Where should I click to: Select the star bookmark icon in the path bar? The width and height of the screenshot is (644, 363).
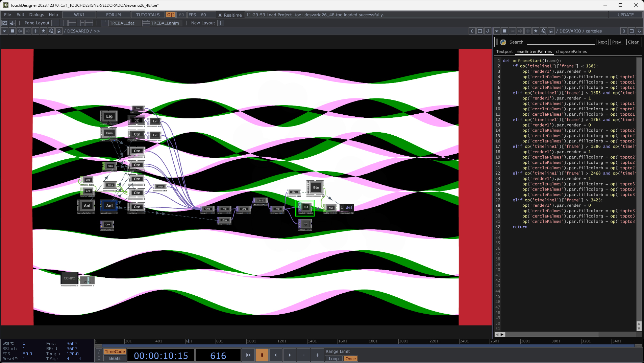[43, 31]
